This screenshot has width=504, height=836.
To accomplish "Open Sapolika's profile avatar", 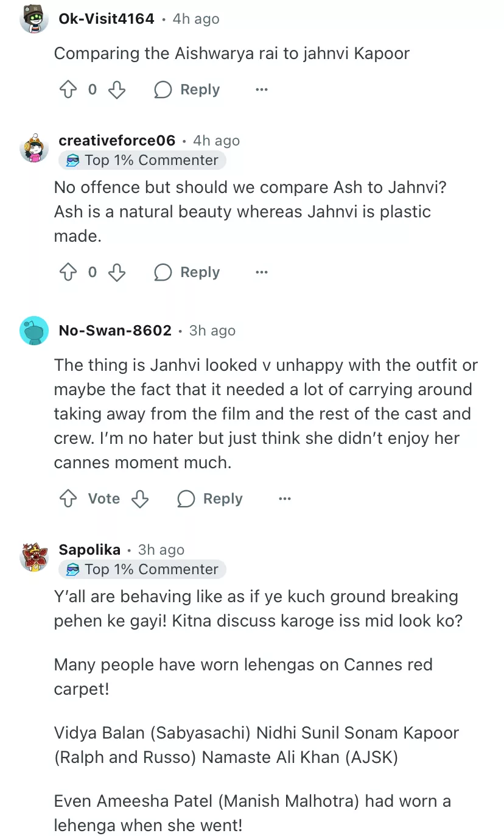I will pyautogui.click(x=34, y=556).
